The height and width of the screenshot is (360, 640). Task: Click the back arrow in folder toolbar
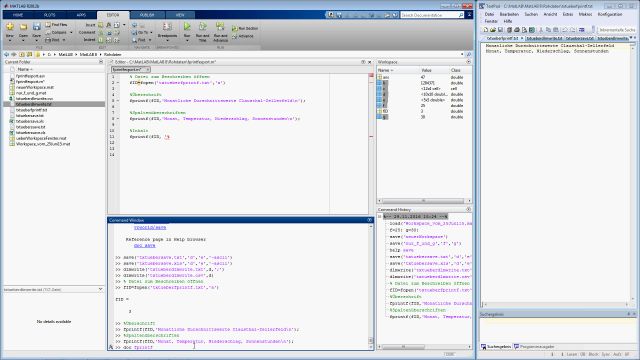pyautogui.click(x=6, y=54)
